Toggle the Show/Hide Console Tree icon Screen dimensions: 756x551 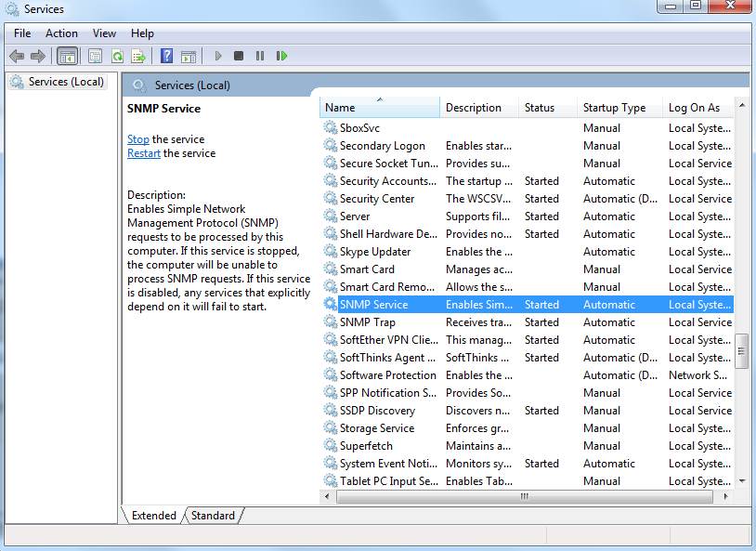click(67, 56)
